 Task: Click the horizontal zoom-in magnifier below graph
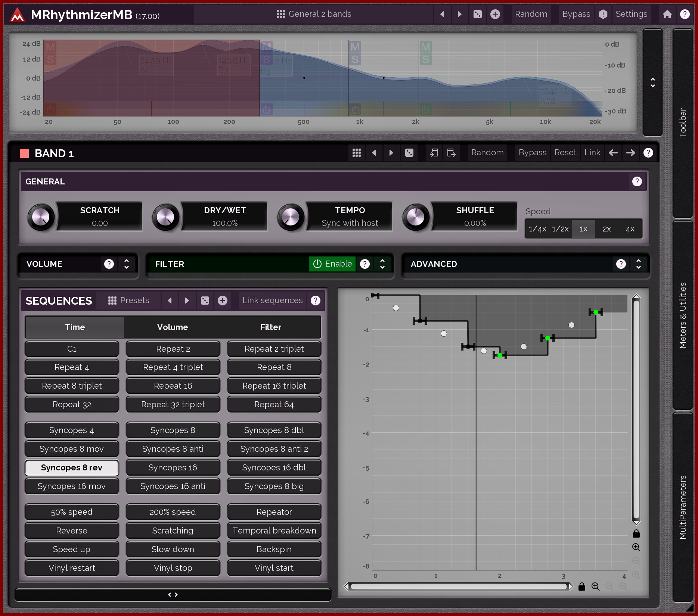tap(595, 587)
